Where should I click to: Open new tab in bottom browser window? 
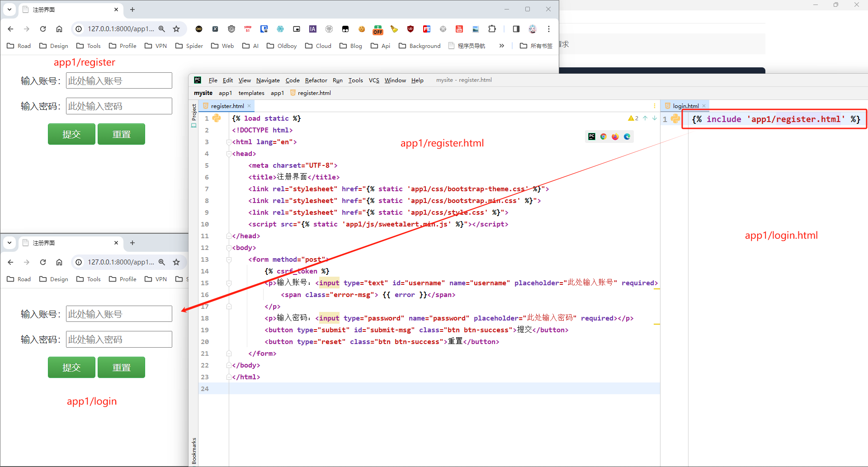click(x=132, y=243)
